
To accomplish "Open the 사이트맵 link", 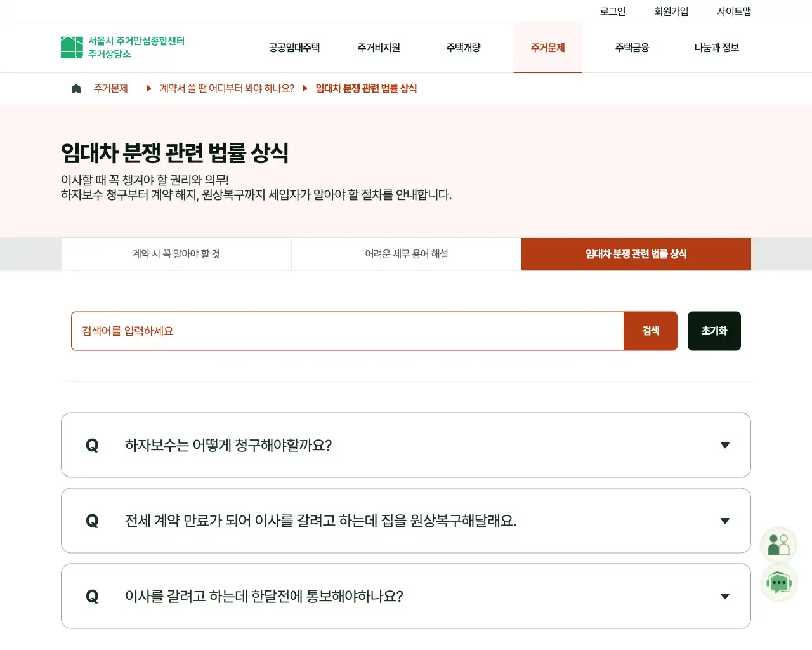I will pos(734,11).
